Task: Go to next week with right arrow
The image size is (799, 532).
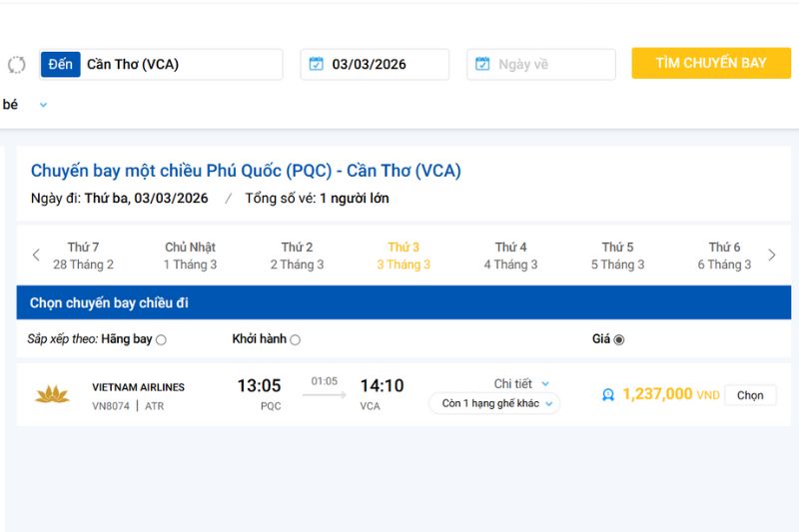Action: click(771, 256)
